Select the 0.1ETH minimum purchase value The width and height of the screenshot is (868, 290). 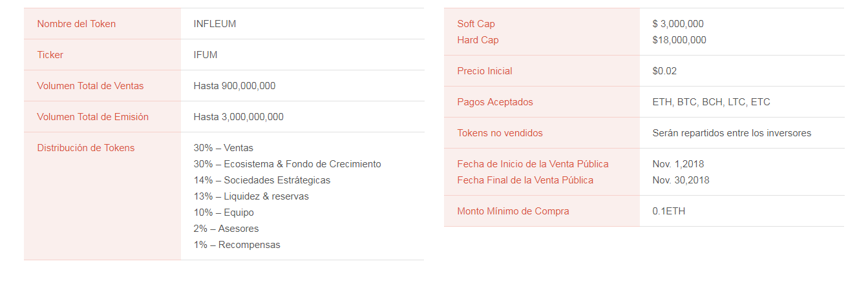click(x=669, y=211)
